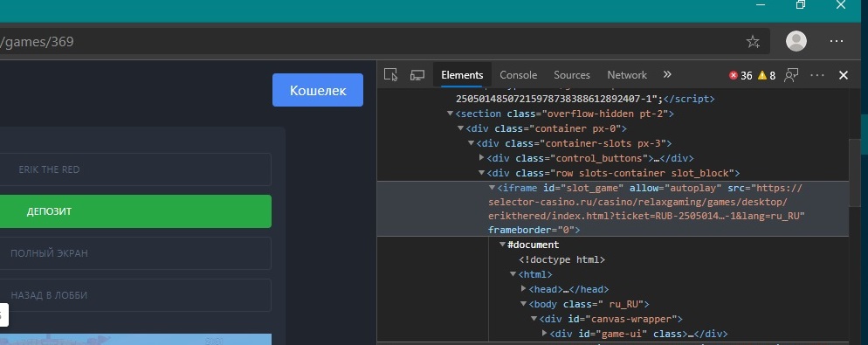Expand the head element node
Screen dimensions: 868x345
point(524,289)
